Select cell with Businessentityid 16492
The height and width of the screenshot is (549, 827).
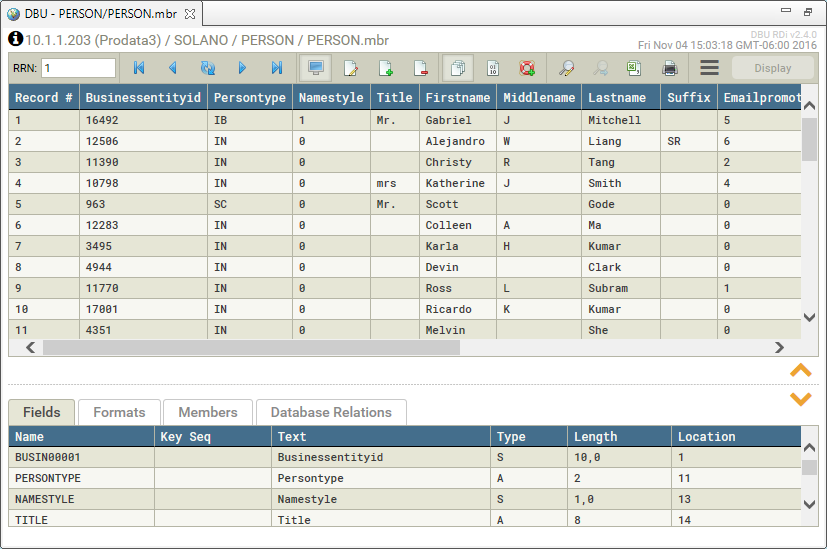[x=143, y=120]
